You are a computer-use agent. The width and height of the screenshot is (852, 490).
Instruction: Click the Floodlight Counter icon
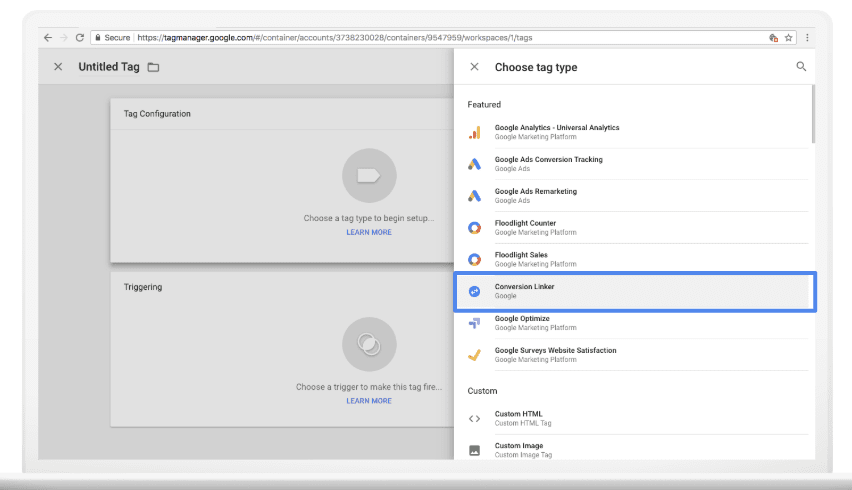(475, 228)
